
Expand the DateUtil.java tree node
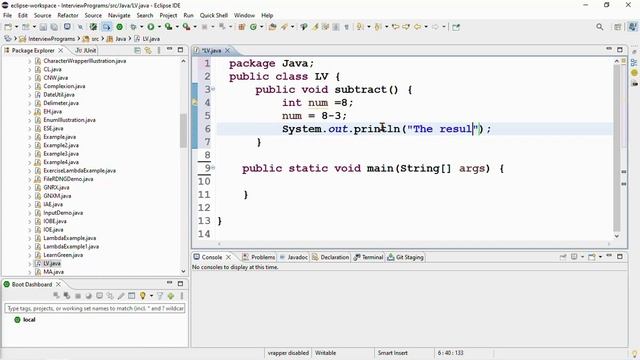[29, 95]
